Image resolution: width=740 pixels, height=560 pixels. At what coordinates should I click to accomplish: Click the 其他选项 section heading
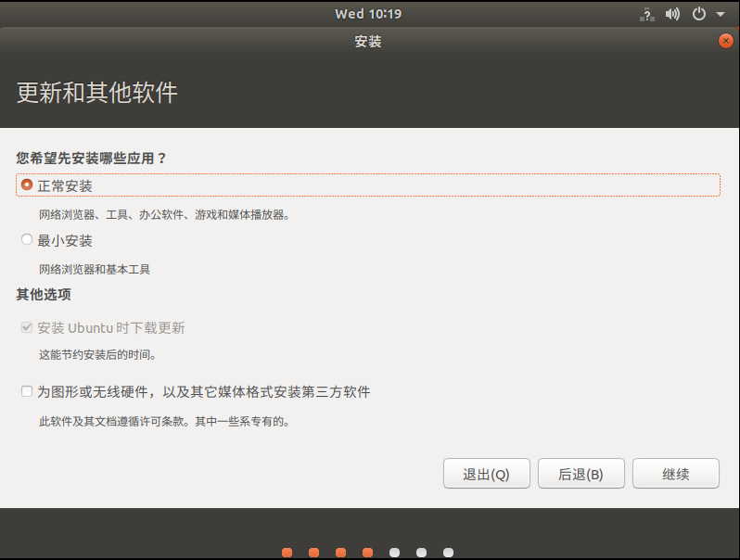(x=44, y=295)
